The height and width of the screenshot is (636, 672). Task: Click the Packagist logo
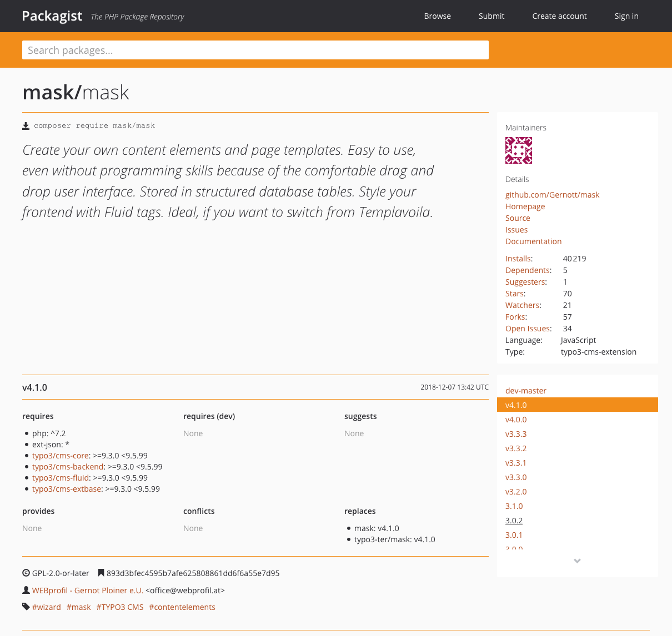[x=52, y=16]
